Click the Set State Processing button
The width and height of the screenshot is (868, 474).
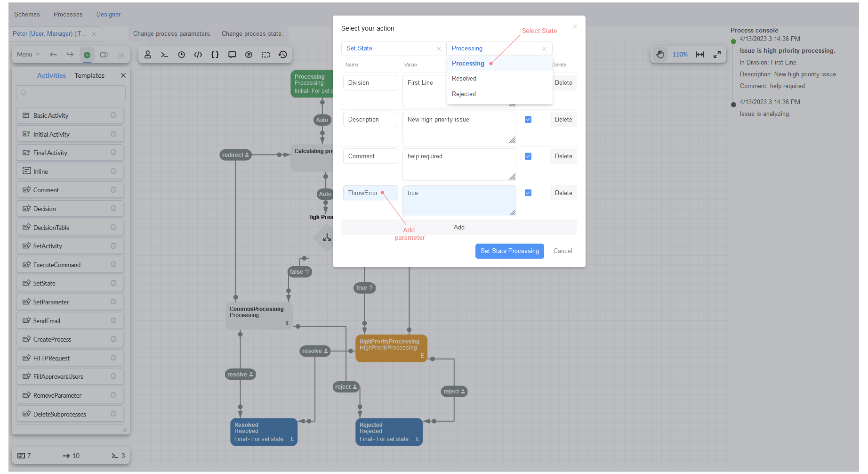[x=510, y=251]
